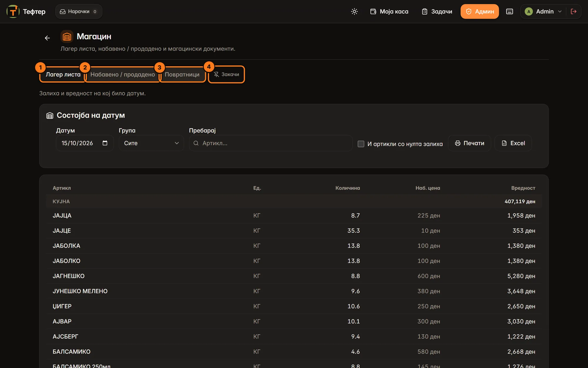
Task: Toggle the light theme sun icon
Action: point(354,11)
